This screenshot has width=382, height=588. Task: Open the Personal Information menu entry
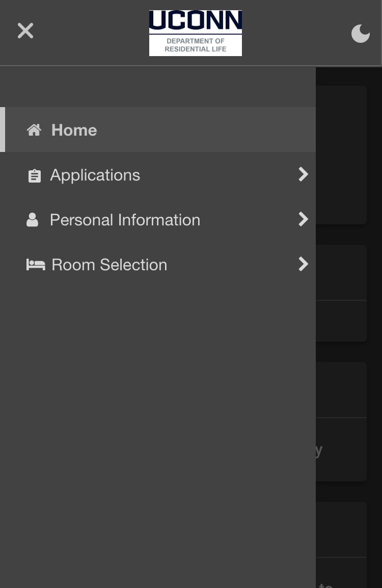click(x=125, y=220)
